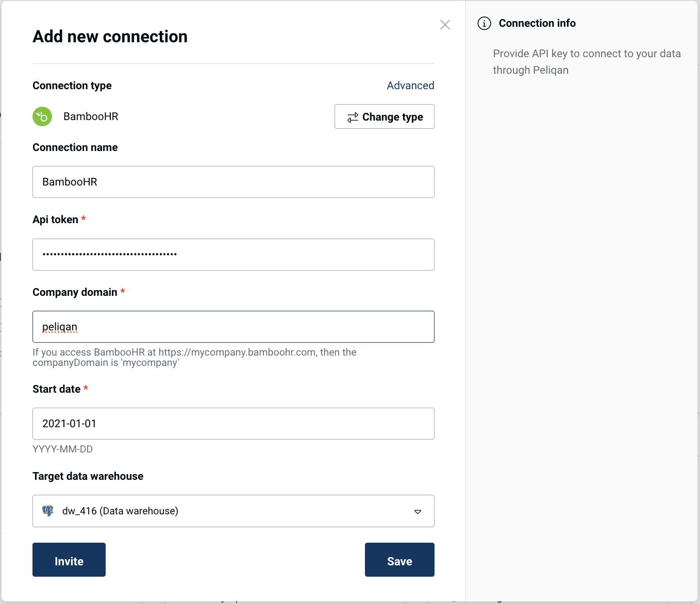Click the Start date input field
Image resolution: width=700 pixels, height=604 pixels.
pyautogui.click(x=234, y=424)
